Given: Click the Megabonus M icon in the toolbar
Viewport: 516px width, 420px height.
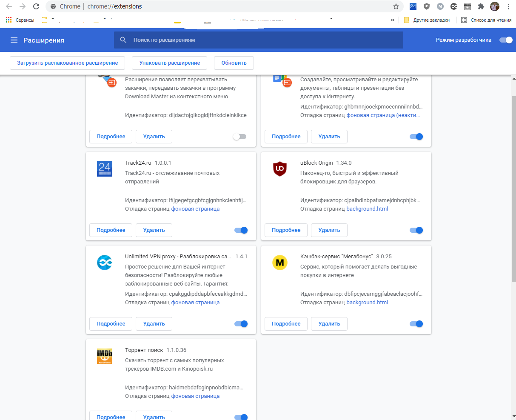Looking at the screenshot, I should (440, 6).
